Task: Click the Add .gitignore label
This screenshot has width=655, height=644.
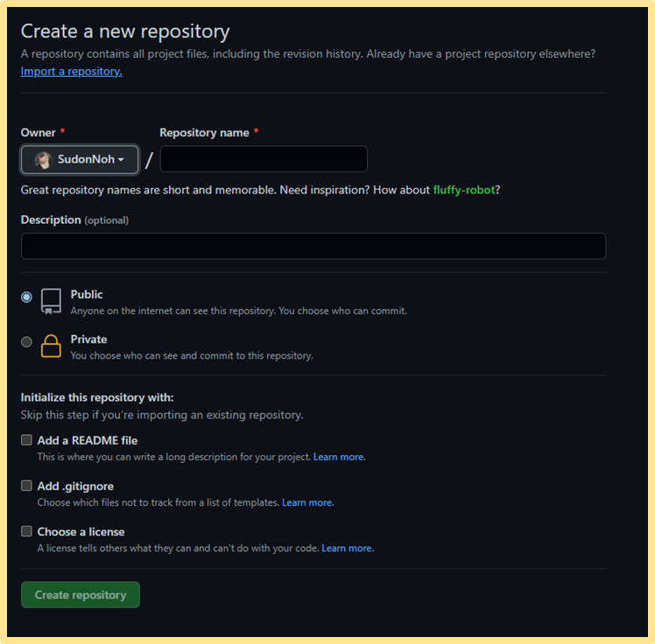Action: 75,486
